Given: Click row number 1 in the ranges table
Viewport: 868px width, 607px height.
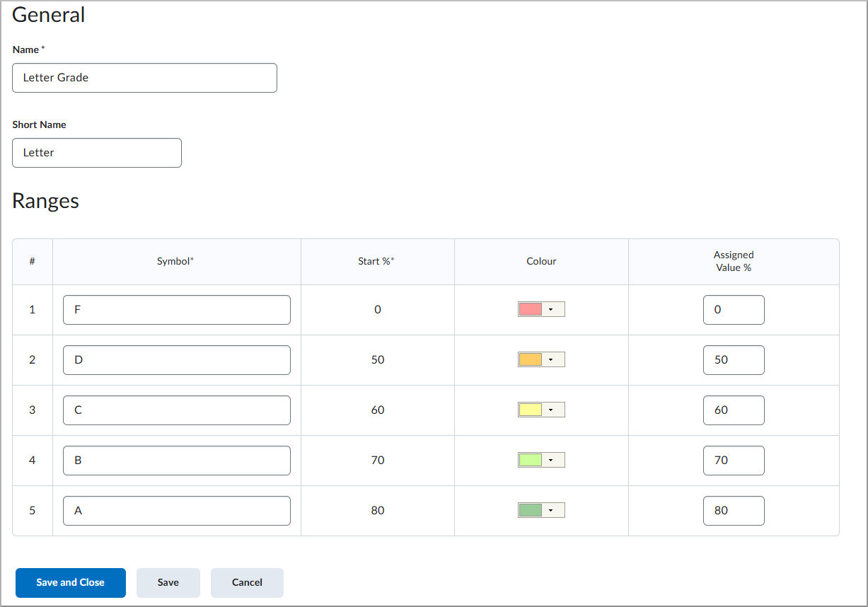Looking at the screenshot, I should (33, 310).
